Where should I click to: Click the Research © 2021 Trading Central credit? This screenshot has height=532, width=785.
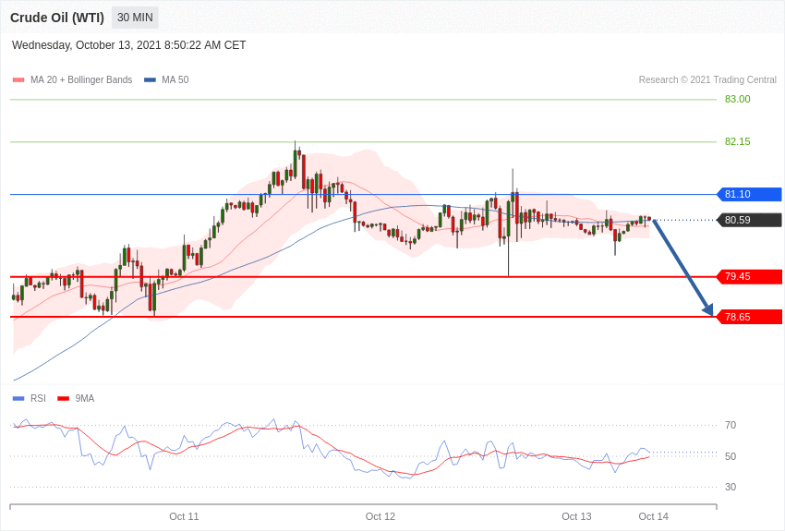click(x=707, y=80)
